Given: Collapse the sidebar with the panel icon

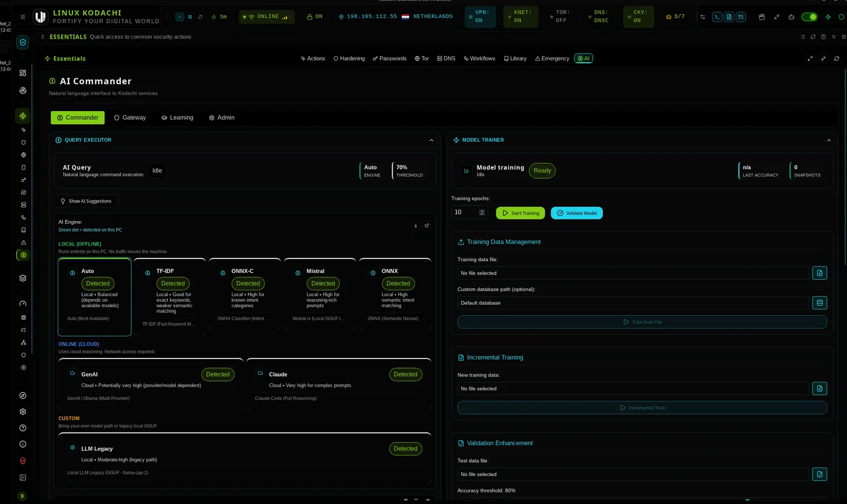Looking at the screenshot, I should point(23,478).
